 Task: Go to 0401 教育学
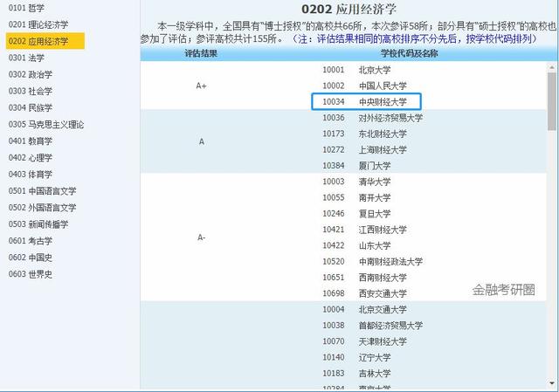pyautogui.click(x=31, y=141)
